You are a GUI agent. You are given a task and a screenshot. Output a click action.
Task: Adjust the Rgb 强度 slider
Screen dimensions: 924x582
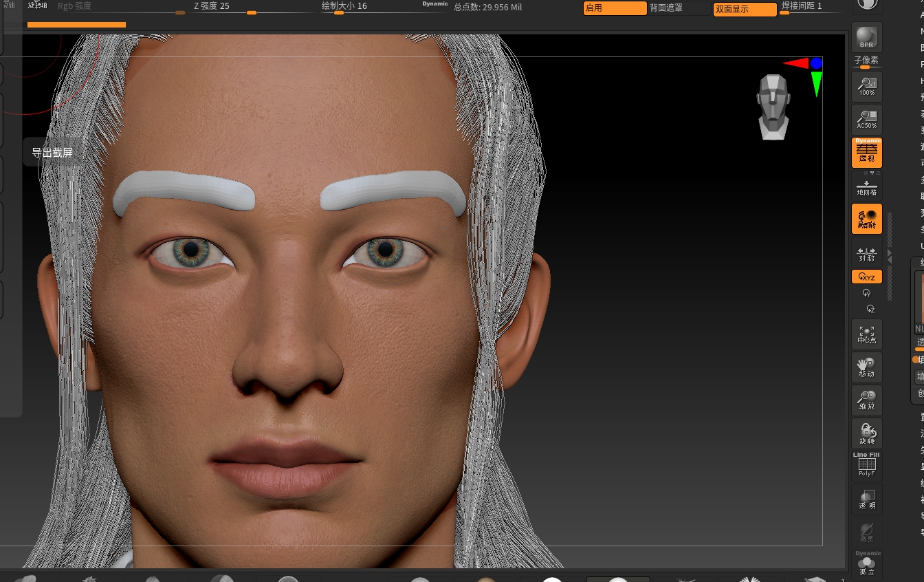click(121, 8)
